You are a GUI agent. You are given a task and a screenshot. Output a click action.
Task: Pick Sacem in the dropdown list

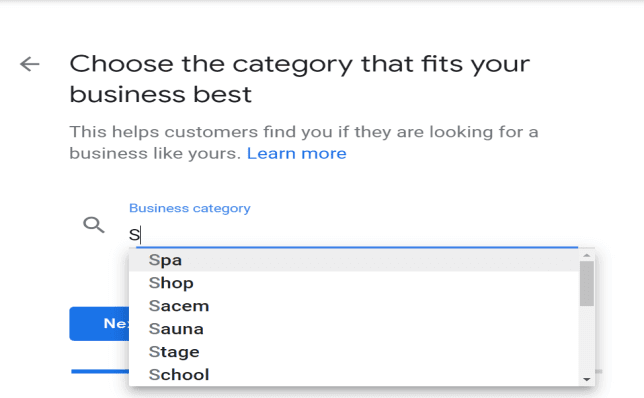354,306
